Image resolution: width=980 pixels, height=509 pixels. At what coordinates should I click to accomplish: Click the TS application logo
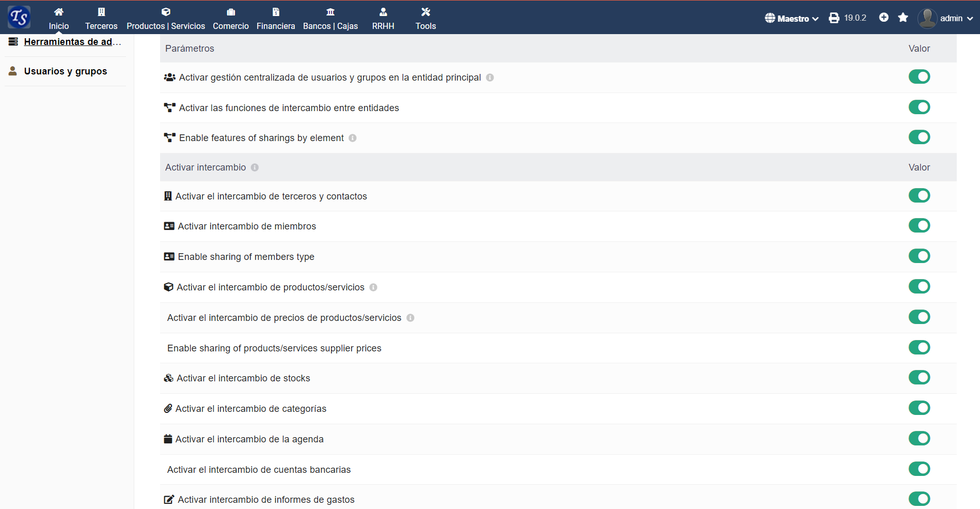pyautogui.click(x=19, y=17)
